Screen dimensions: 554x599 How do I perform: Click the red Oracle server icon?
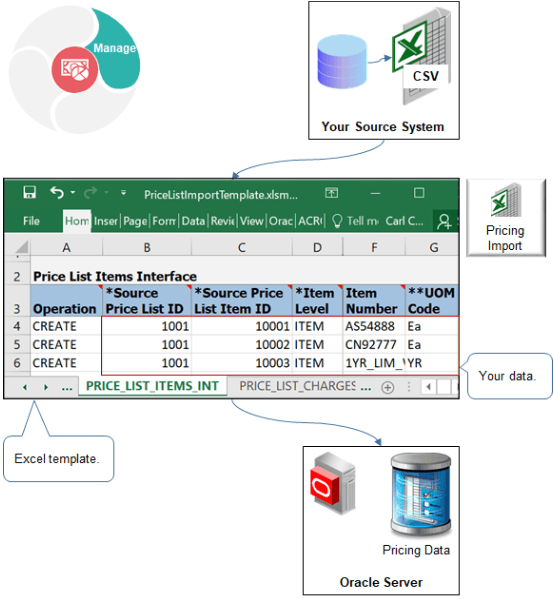click(x=333, y=484)
